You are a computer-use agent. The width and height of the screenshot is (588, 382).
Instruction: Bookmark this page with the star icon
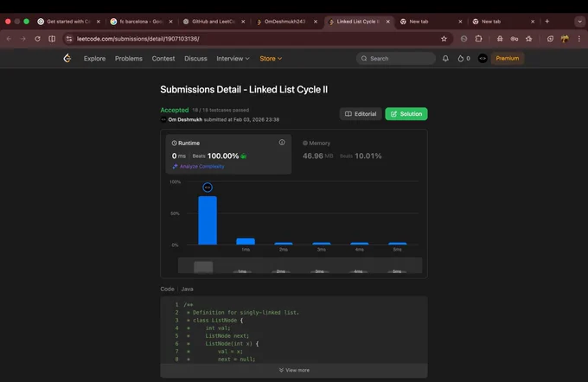tap(444, 39)
